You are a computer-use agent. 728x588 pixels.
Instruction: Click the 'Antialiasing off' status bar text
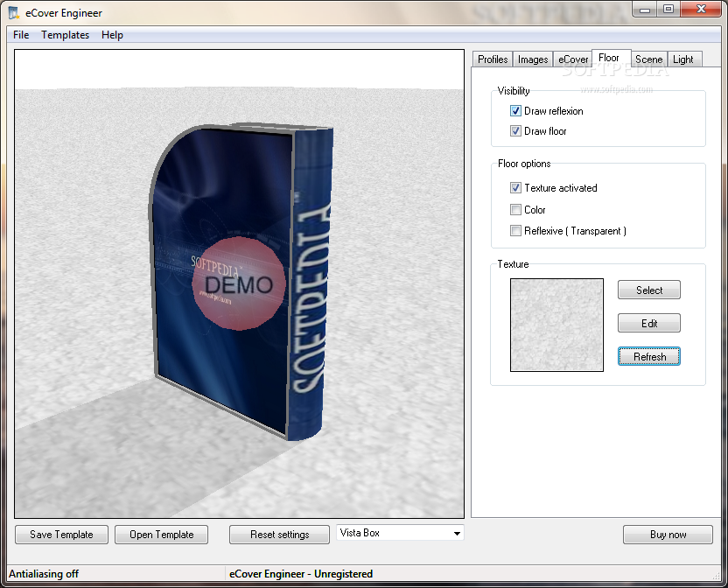click(44, 574)
